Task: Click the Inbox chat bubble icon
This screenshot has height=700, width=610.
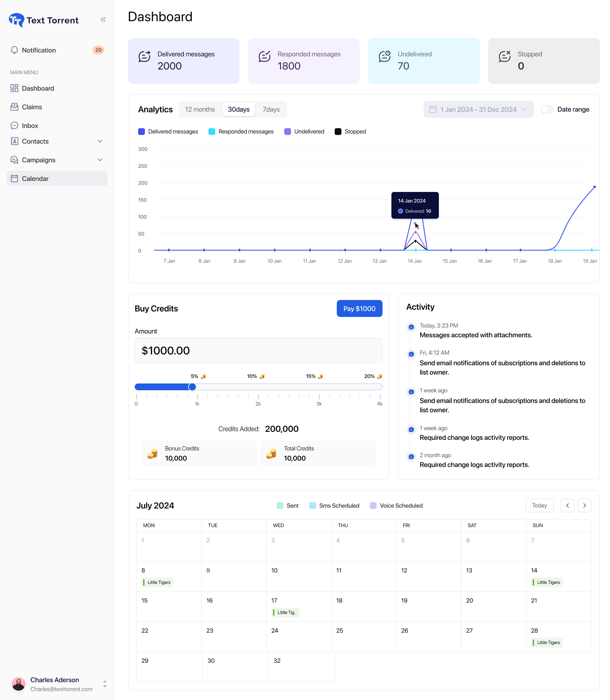Action: click(14, 125)
